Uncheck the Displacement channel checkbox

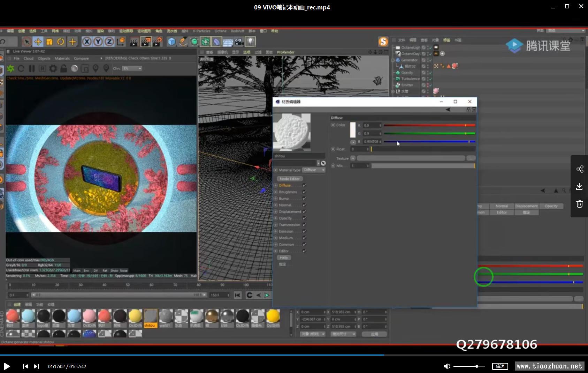pos(304,211)
